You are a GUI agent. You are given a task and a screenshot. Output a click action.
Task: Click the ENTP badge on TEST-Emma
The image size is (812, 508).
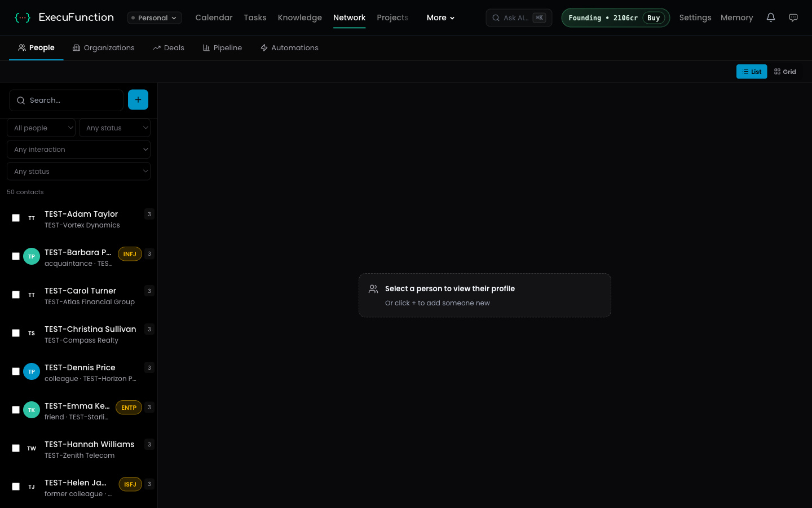pos(129,408)
